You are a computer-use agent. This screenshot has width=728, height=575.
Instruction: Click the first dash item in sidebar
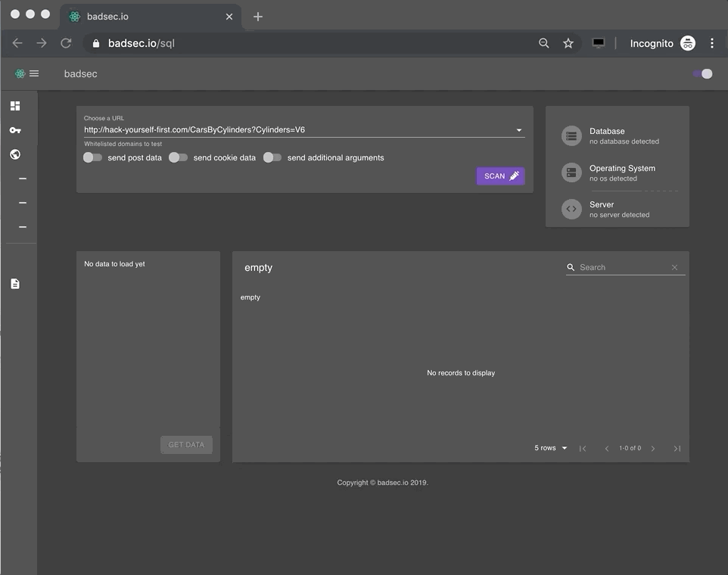[x=22, y=179]
